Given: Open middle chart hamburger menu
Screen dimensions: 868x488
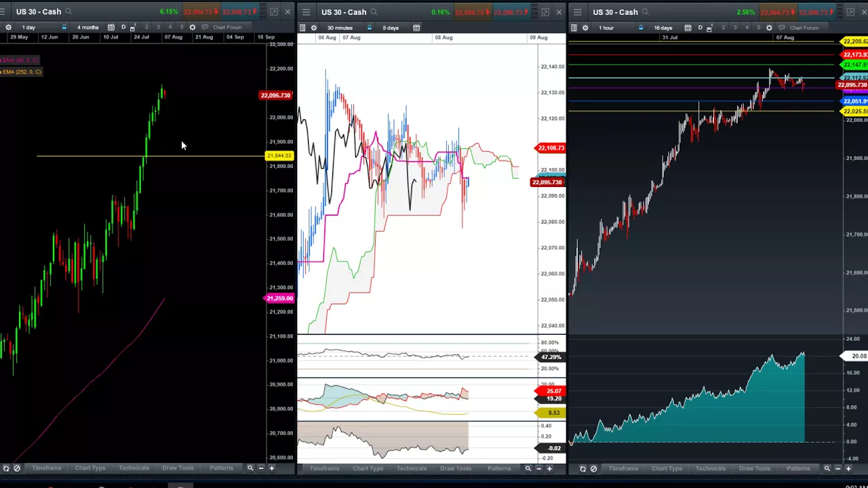Looking at the screenshot, I should pyautogui.click(x=306, y=12).
